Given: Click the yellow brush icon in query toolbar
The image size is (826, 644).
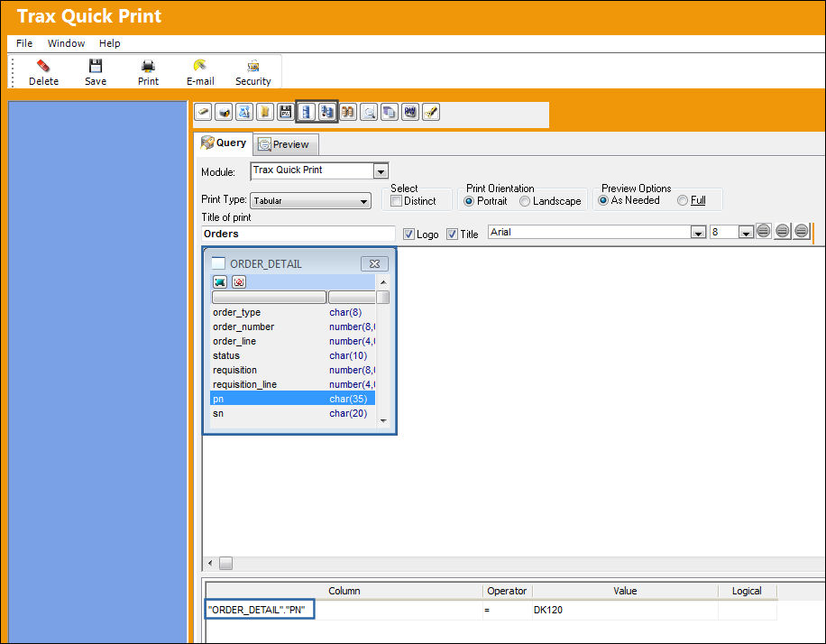Looking at the screenshot, I should click(431, 112).
